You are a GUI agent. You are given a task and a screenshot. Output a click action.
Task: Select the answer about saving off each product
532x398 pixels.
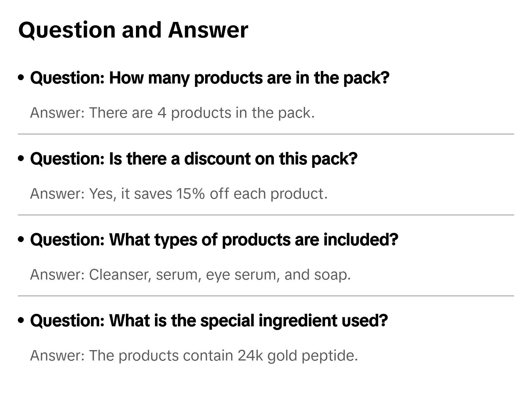coord(179,194)
